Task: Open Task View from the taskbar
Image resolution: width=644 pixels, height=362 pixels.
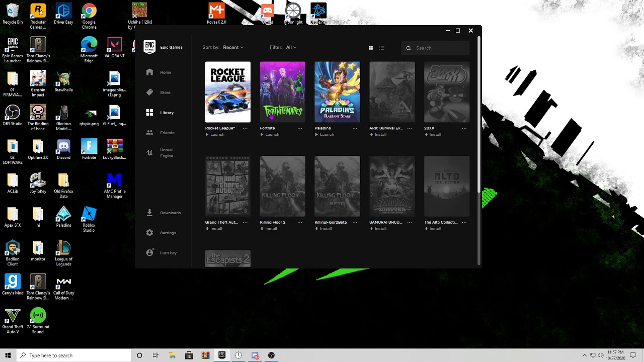Action: pyautogui.click(x=155, y=355)
